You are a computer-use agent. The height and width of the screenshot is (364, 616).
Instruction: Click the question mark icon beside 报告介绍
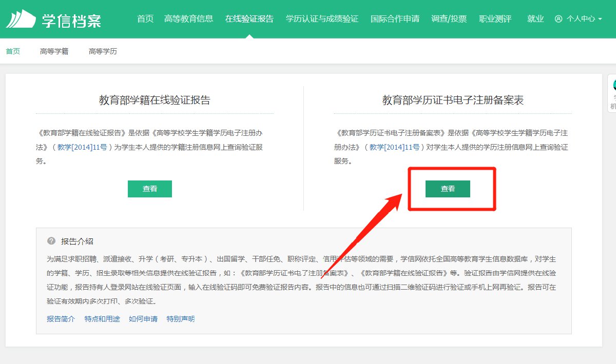click(x=51, y=241)
